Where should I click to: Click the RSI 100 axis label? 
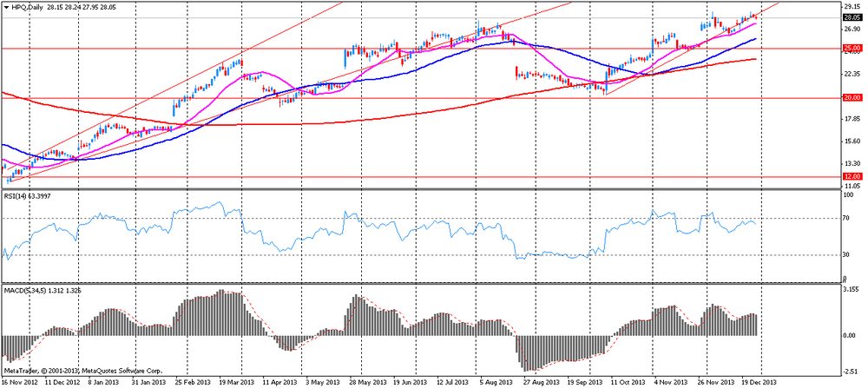tap(849, 195)
